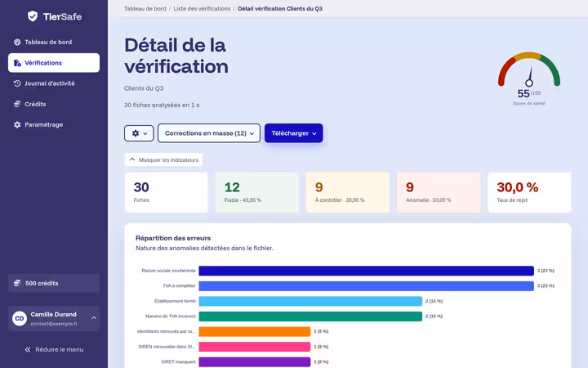The image size is (588, 368).
Task: Open Paramétrage in sidebar
Action: coord(54,124)
